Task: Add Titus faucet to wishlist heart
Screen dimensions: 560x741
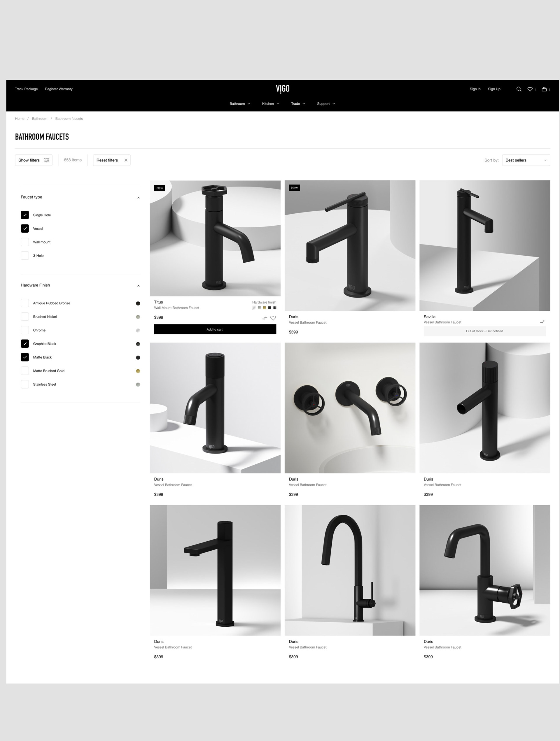Action: pos(273,318)
